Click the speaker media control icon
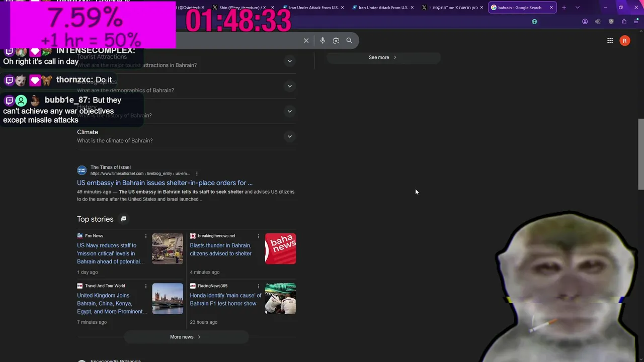Viewport: 644px width, 362px height. point(598,22)
